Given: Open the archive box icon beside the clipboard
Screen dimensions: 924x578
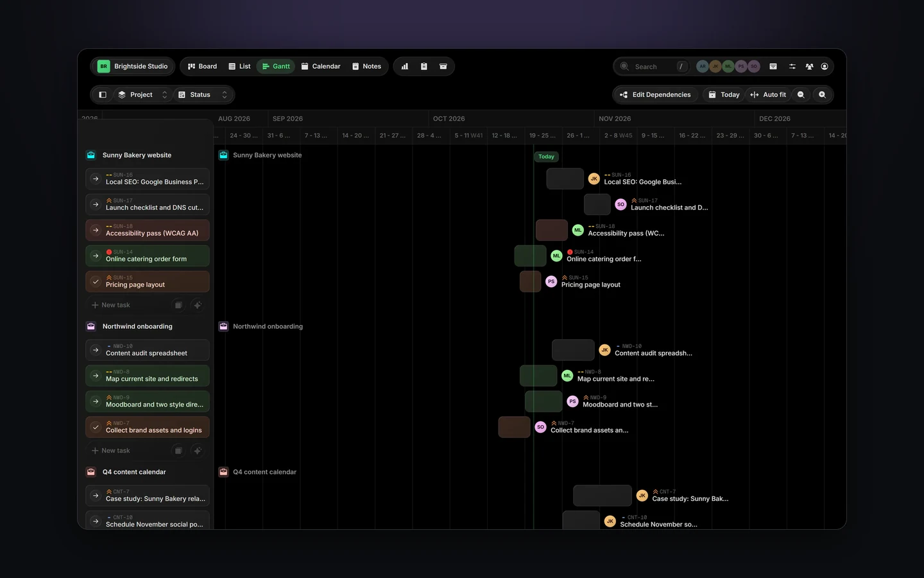Looking at the screenshot, I should pyautogui.click(x=443, y=66).
